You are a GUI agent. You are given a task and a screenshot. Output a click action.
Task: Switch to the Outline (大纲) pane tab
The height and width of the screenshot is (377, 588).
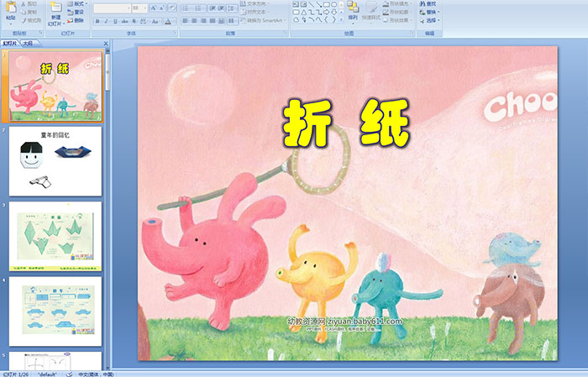tap(28, 44)
